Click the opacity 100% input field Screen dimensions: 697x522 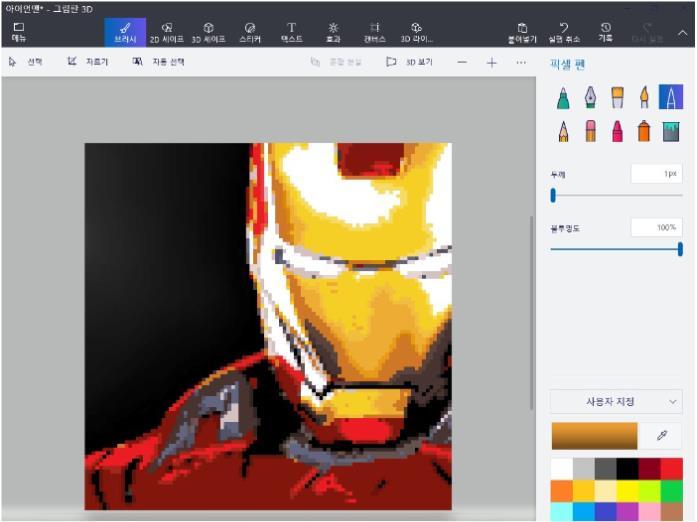[656, 228]
